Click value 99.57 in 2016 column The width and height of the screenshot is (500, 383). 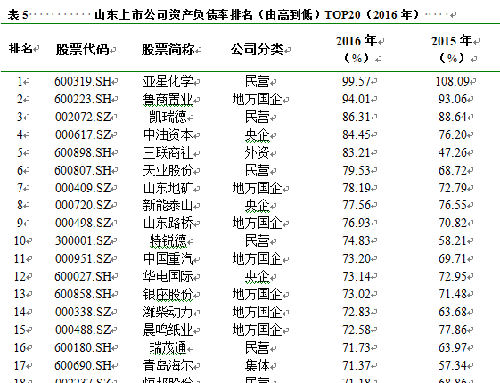click(356, 81)
